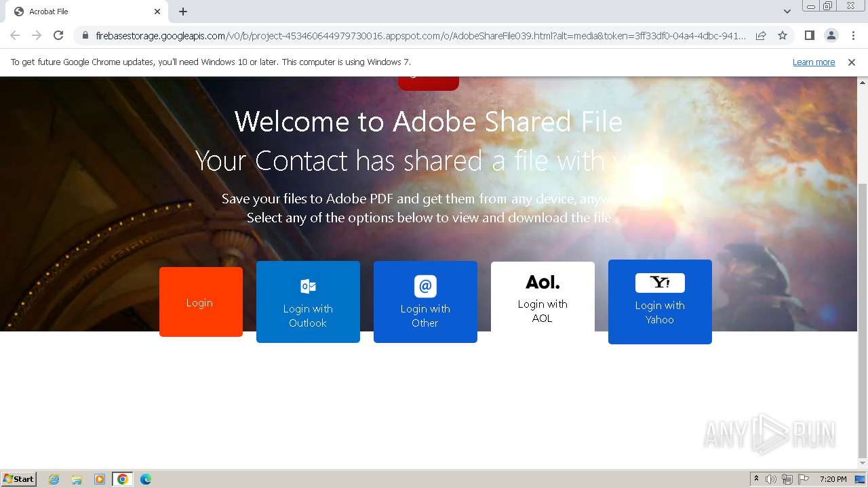This screenshot has height=488, width=868.
Task: Share this page icon
Action: tap(761, 35)
